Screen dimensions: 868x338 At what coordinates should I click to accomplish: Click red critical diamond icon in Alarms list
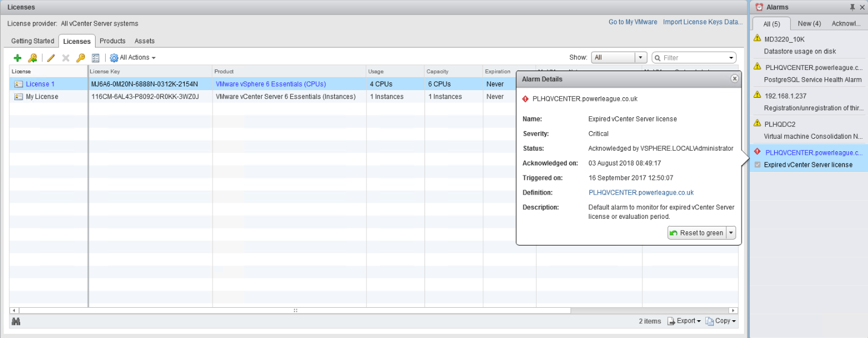tap(757, 152)
